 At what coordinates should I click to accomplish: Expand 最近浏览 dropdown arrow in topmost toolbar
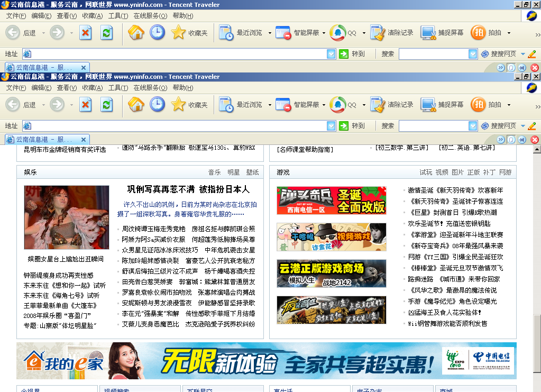click(270, 33)
